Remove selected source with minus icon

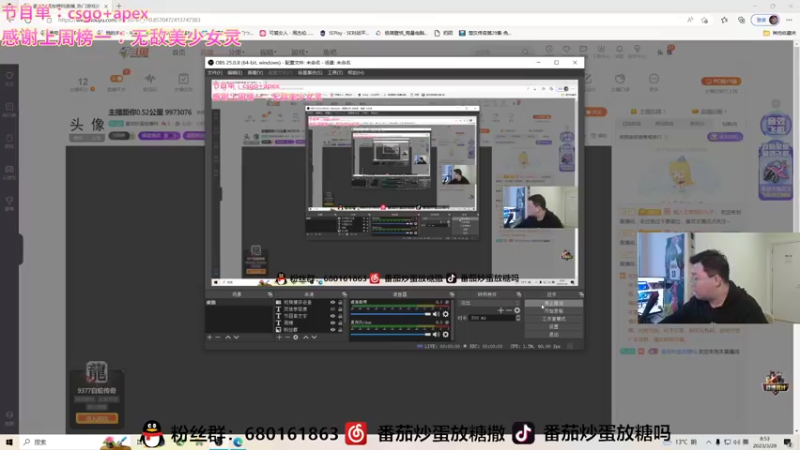point(287,337)
